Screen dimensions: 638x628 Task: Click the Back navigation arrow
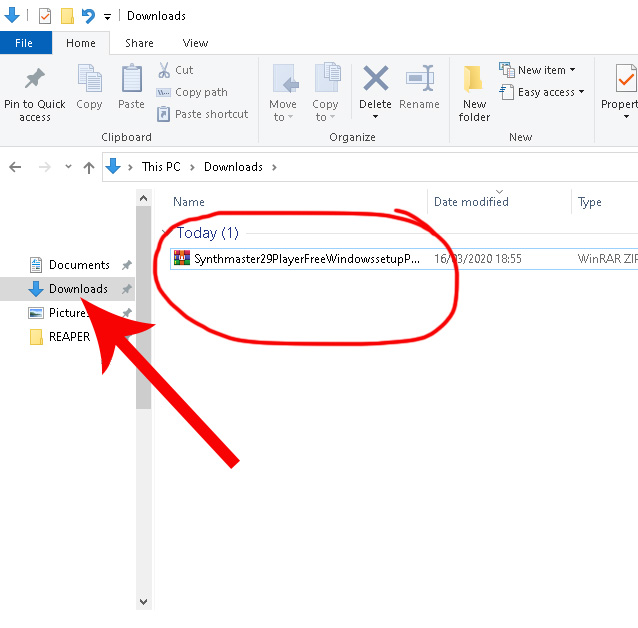click(15, 167)
